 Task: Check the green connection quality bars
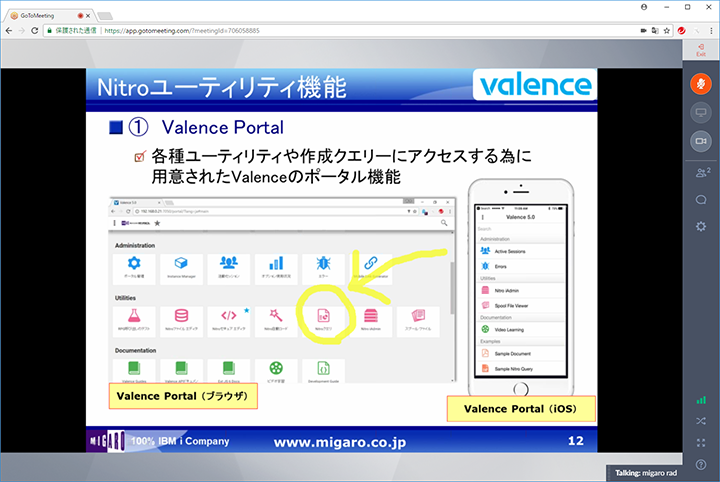(x=701, y=400)
